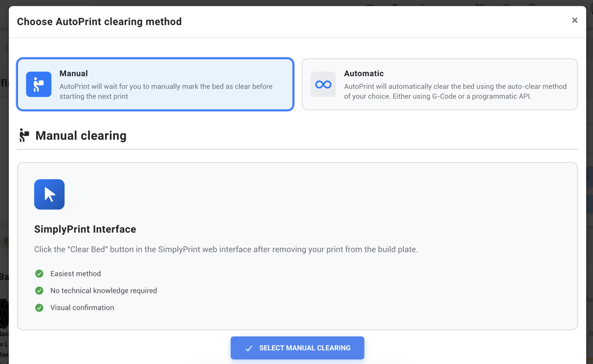Click green checkmark beside Easiest method
The width and height of the screenshot is (593, 364).
pos(39,274)
